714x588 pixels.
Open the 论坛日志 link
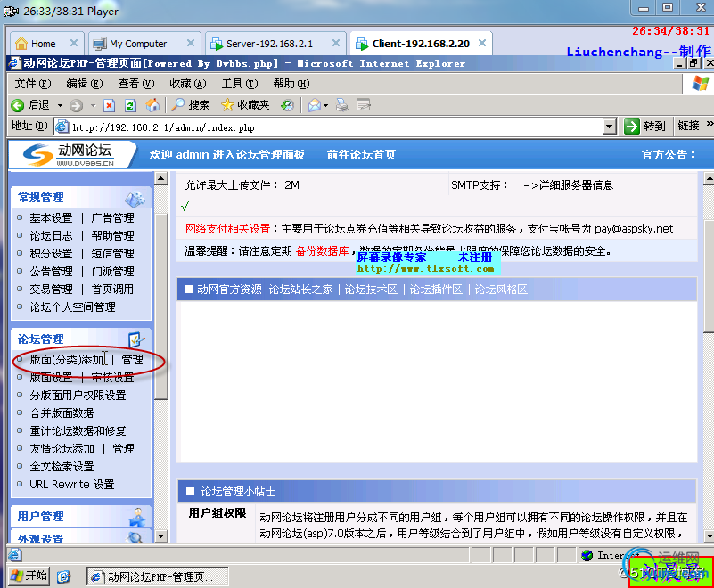click(51, 236)
